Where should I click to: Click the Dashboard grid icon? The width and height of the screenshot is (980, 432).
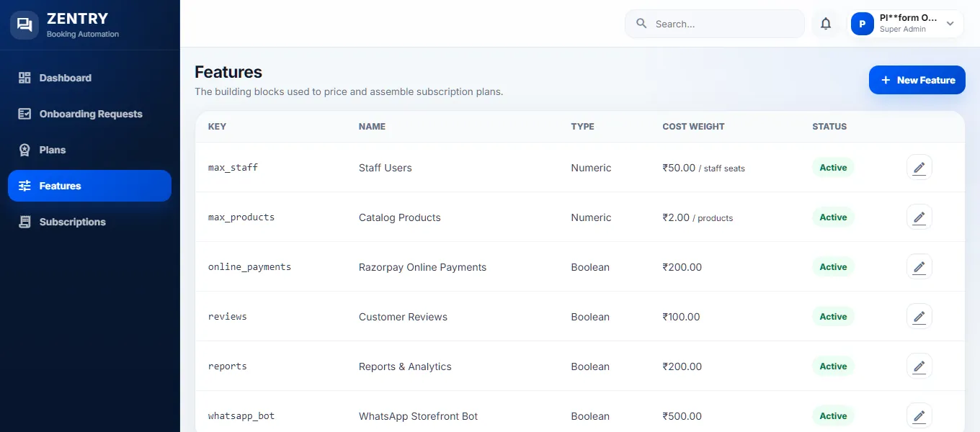tap(24, 78)
